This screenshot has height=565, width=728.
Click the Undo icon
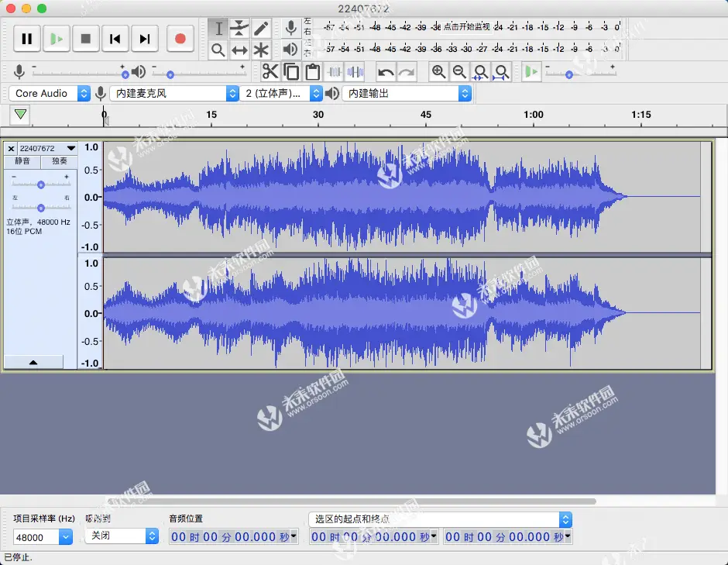click(x=386, y=71)
